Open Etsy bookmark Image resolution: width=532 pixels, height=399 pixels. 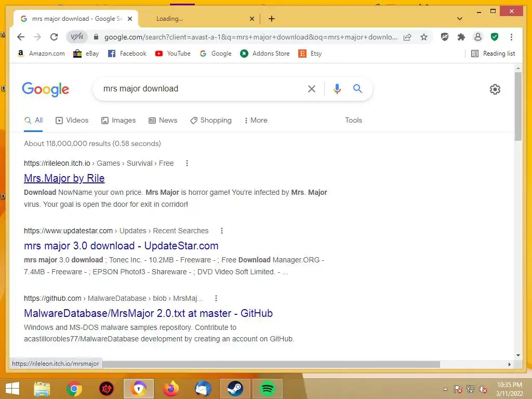click(310, 54)
